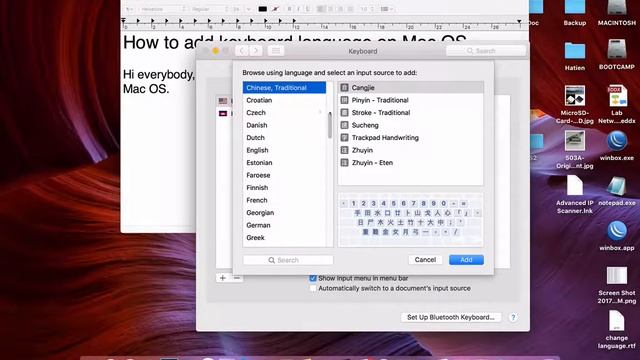Viewport: 640px width, 360px height.
Task: Open the Hatien folder on desktop
Action: (x=575, y=56)
